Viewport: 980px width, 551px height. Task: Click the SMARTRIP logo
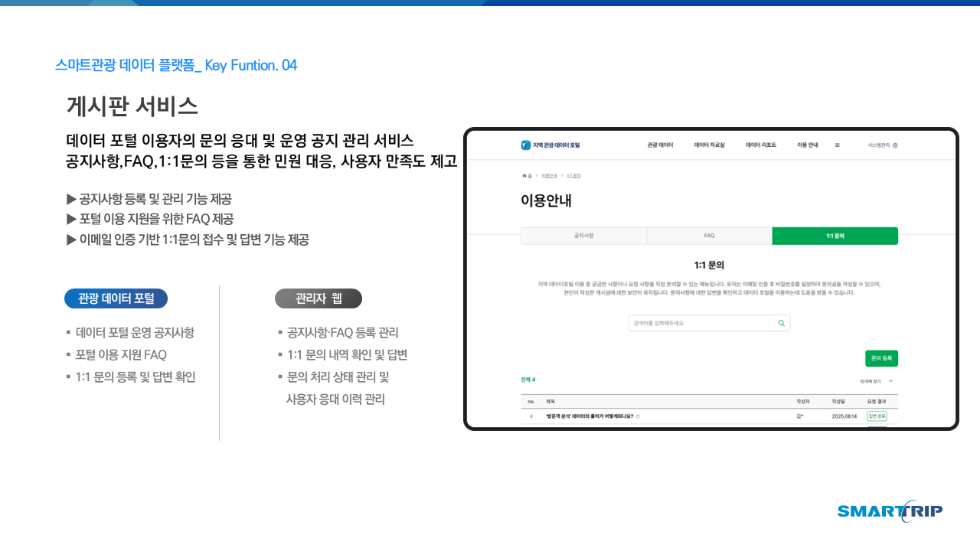(x=890, y=511)
